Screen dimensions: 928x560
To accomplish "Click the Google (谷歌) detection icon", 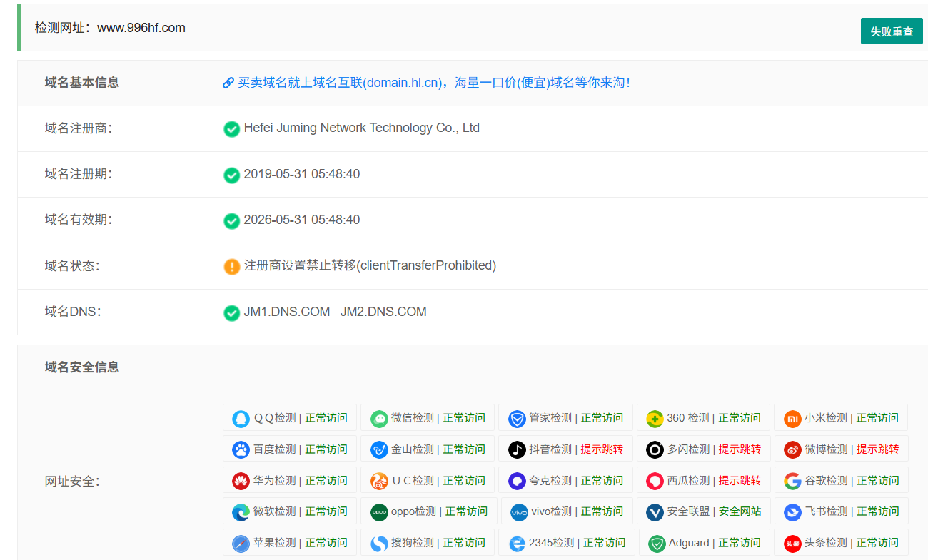I will coord(792,479).
